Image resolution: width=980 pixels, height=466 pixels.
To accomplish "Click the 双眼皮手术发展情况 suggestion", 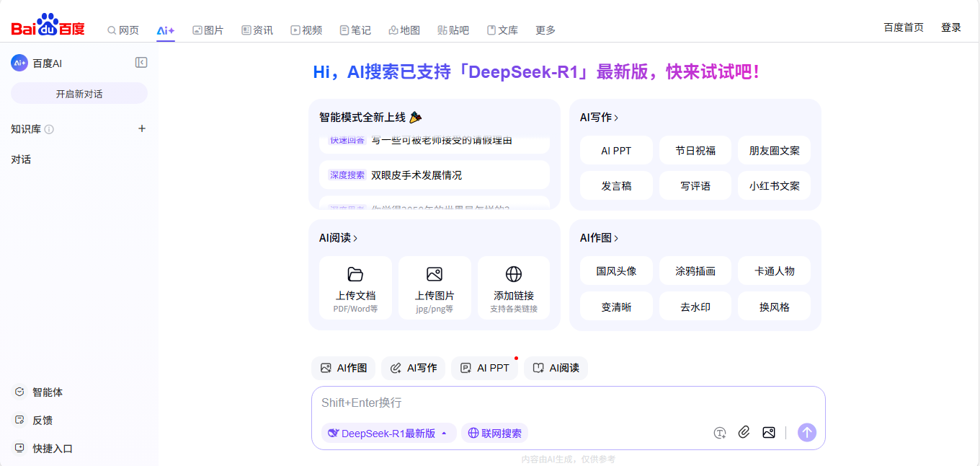I will click(435, 175).
